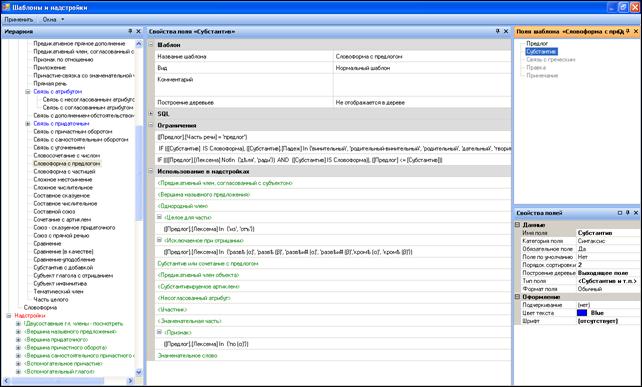Viewport: 642px width, 387px height.
Task: Pin the Поля шаблона panel
Action: point(628,31)
